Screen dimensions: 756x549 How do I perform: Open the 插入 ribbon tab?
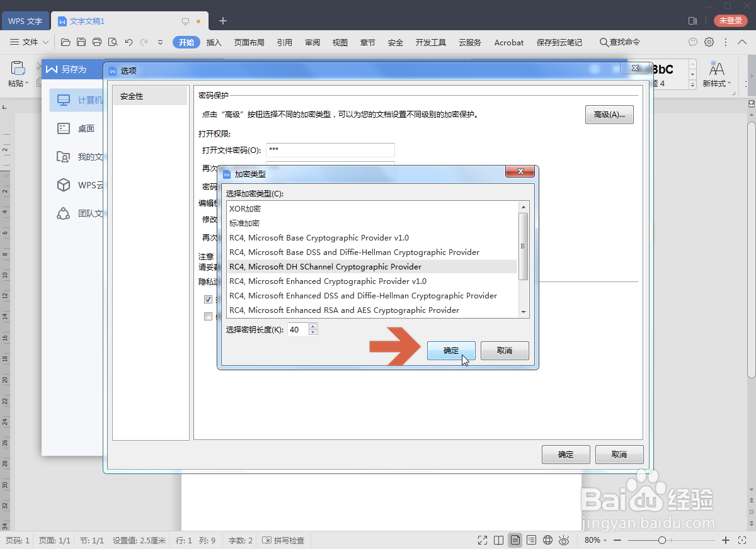pos(214,42)
